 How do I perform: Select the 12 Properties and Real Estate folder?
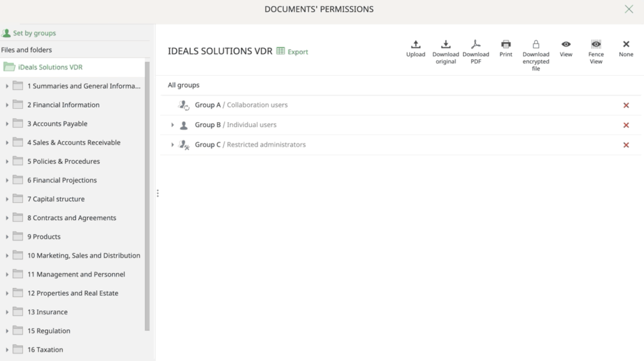click(x=73, y=293)
